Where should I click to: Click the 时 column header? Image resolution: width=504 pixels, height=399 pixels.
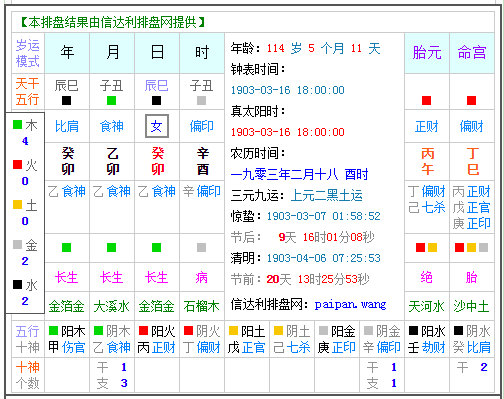point(202,53)
